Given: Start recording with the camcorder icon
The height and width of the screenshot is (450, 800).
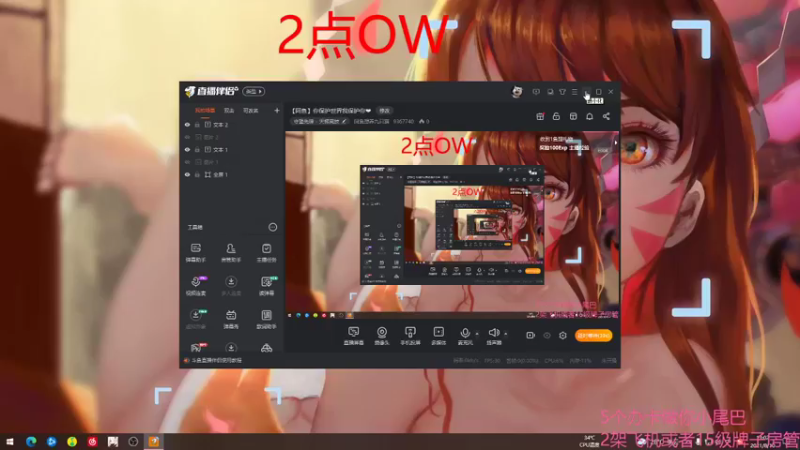Looking at the screenshot, I should coord(531,336).
